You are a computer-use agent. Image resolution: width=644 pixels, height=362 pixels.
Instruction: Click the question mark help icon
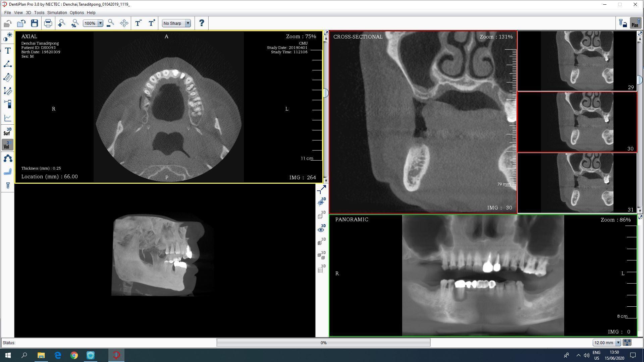coord(202,23)
